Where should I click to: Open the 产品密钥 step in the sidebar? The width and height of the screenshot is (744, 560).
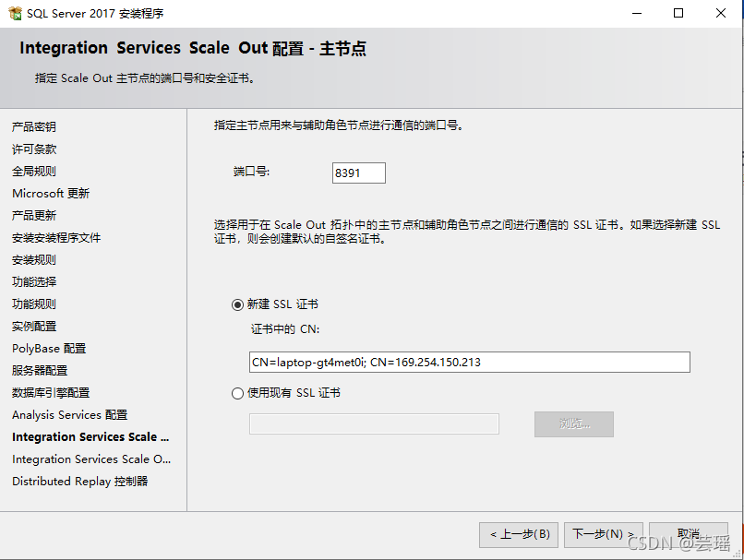[x=34, y=127]
